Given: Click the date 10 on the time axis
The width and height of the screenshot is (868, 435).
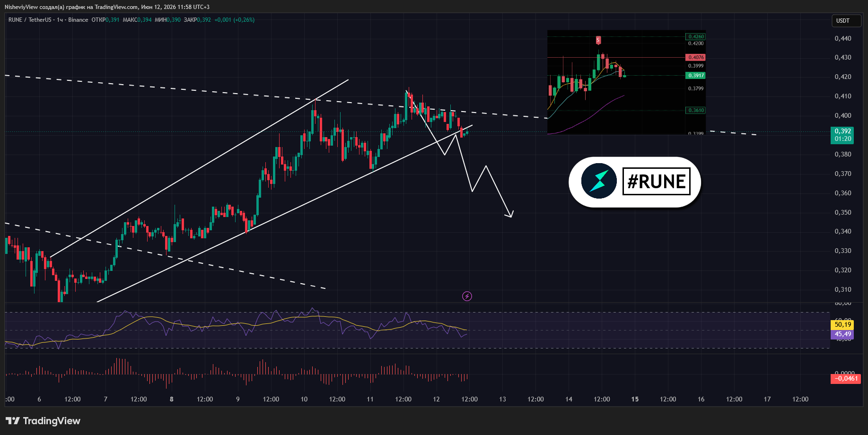Looking at the screenshot, I should [x=304, y=400].
